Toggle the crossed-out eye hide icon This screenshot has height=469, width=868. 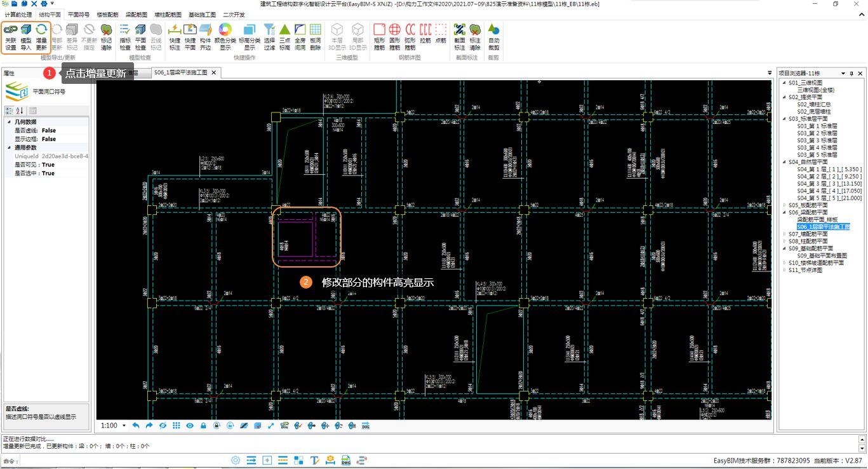point(163,426)
